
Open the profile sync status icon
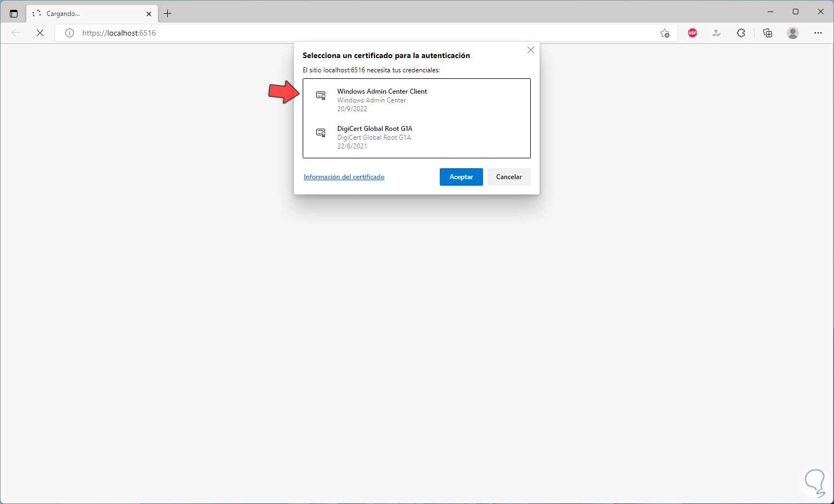[x=717, y=33]
